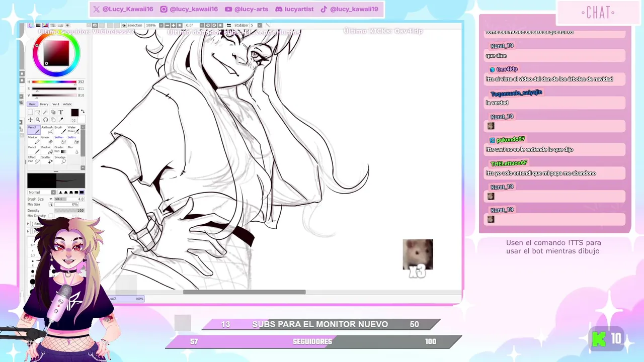This screenshot has width=644, height=362.
Task: Choose the lasso selection tool
Action: point(38,112)
